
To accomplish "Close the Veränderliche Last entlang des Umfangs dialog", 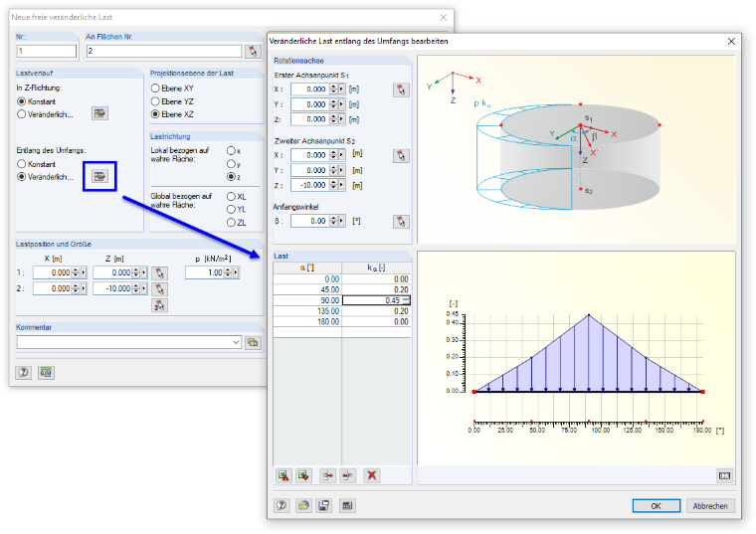I will [x=731, y=42].
